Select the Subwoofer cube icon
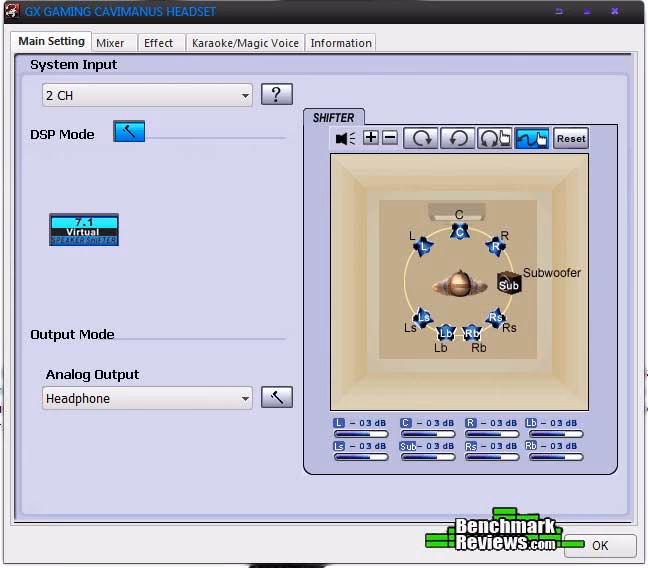This screenshot has height=568, width=648. (509, 283)
